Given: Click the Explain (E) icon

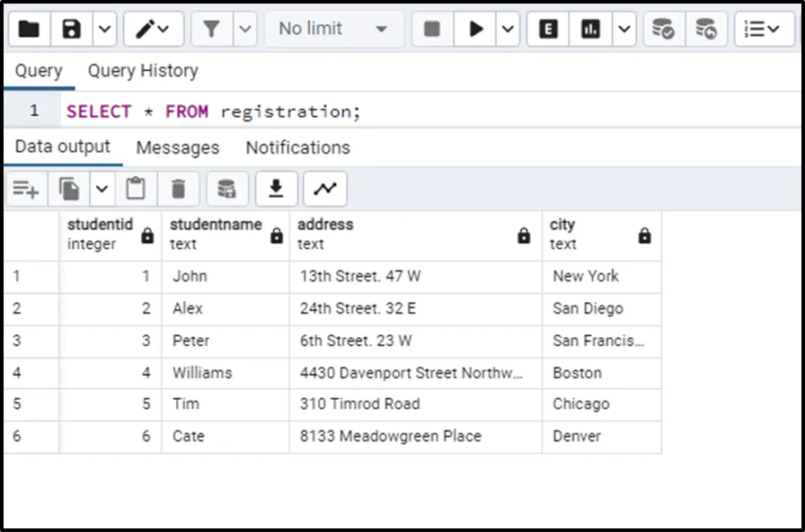Looking at the screenshot, I should (x=548, y=29).
